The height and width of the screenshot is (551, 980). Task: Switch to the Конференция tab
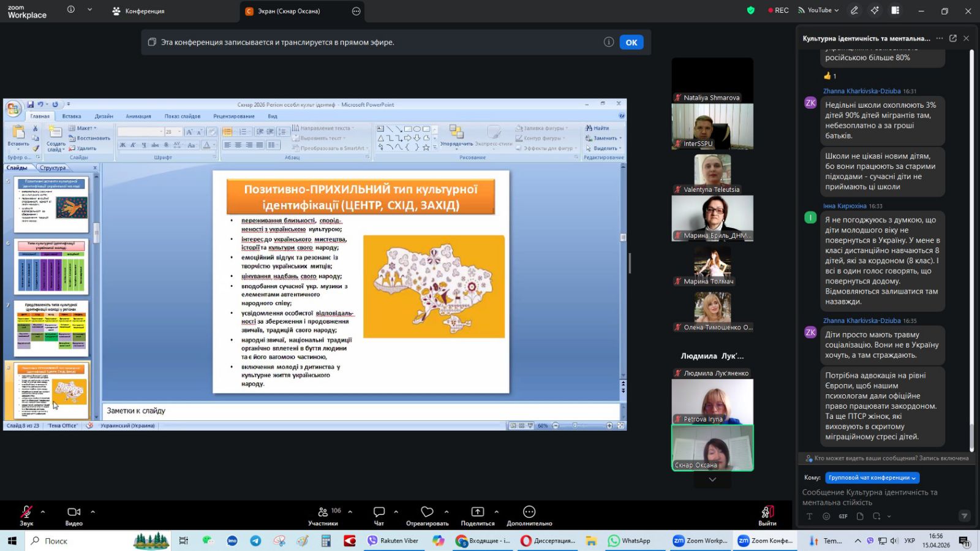[138, 11]
